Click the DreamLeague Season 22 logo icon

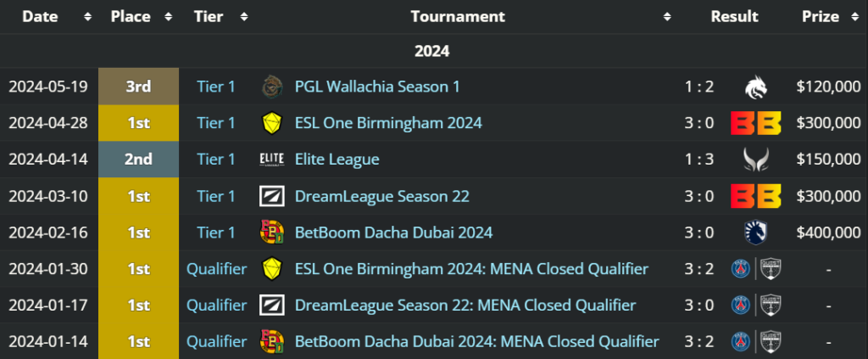271,196
